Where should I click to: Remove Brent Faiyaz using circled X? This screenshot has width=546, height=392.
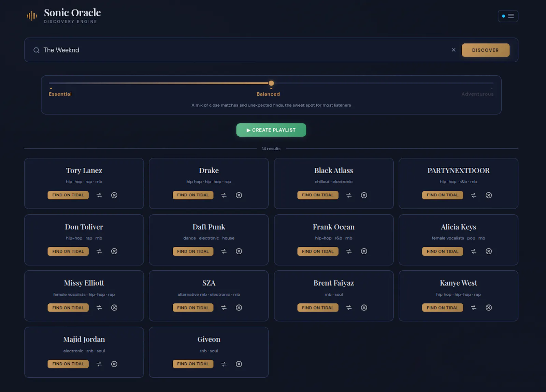pyautogui.click(x=364, y=308)
